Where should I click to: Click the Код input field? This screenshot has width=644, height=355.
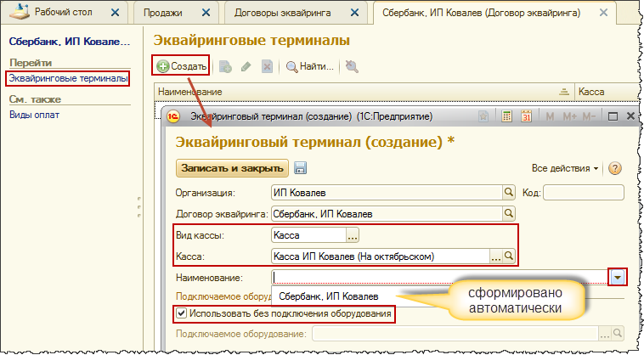pyautogui.click(x=583, y=193)
